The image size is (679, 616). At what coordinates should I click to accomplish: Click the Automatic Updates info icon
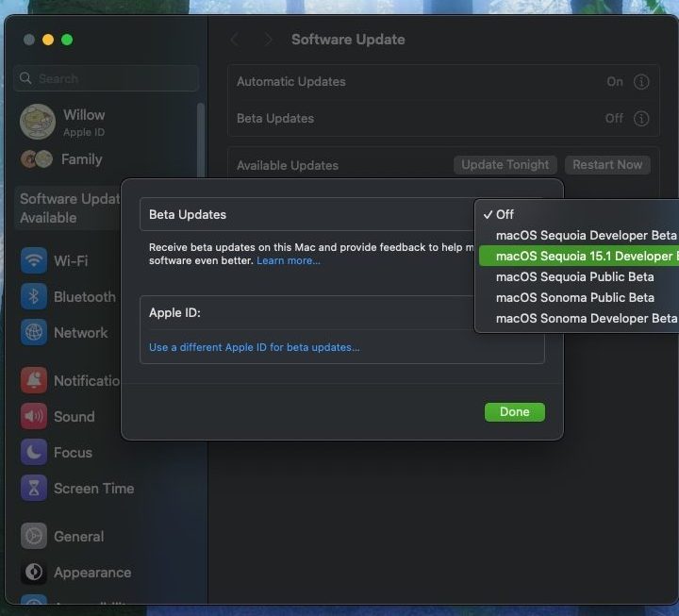click(x=641, y=81)
